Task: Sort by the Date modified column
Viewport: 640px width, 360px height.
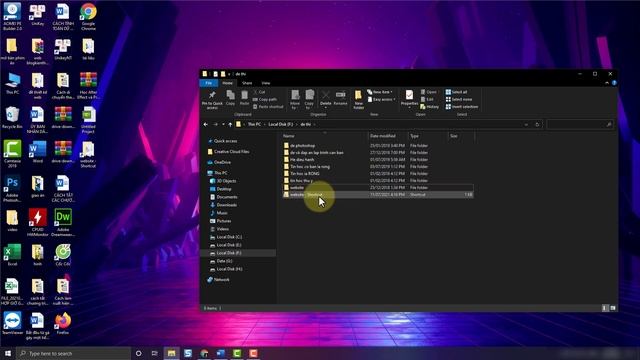Action: point(388,136)
